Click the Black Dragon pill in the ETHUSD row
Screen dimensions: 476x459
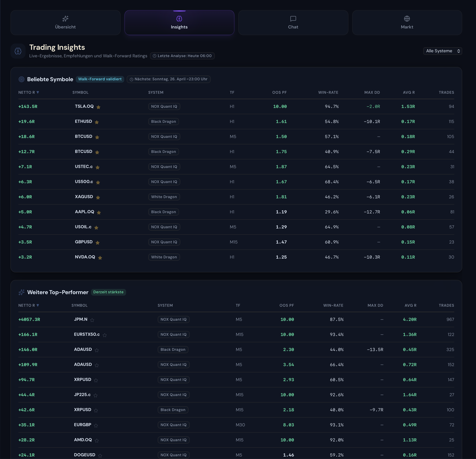click(164, 122)
